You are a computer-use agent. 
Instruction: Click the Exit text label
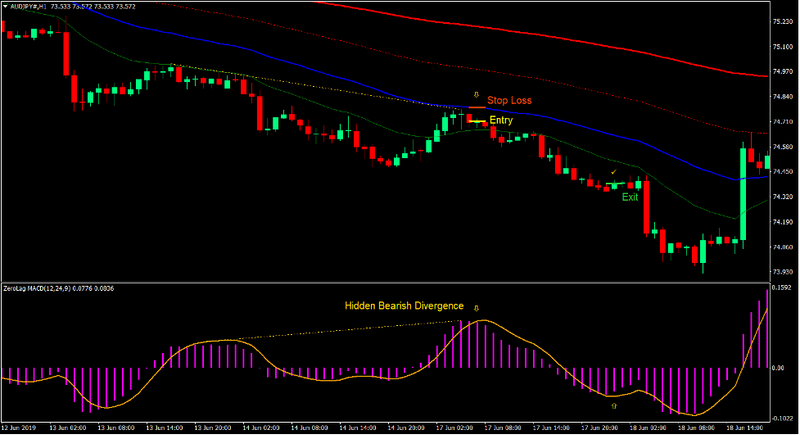[630, 197]
